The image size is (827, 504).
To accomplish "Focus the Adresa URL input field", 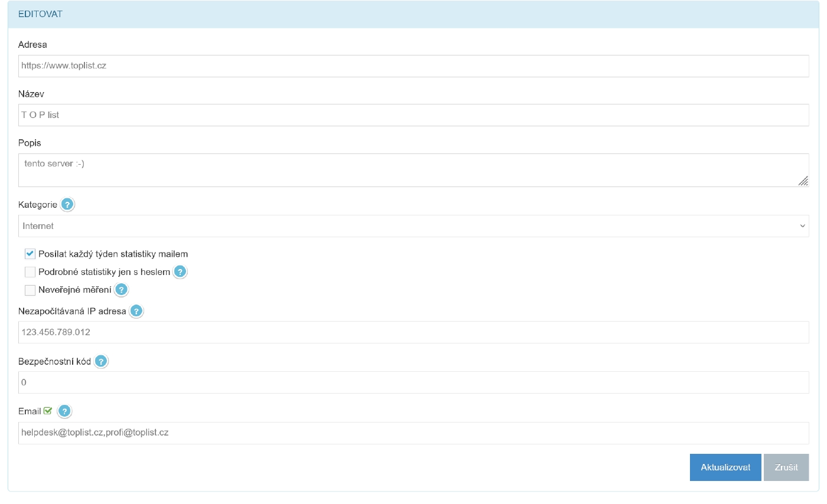I will point(413,66).
